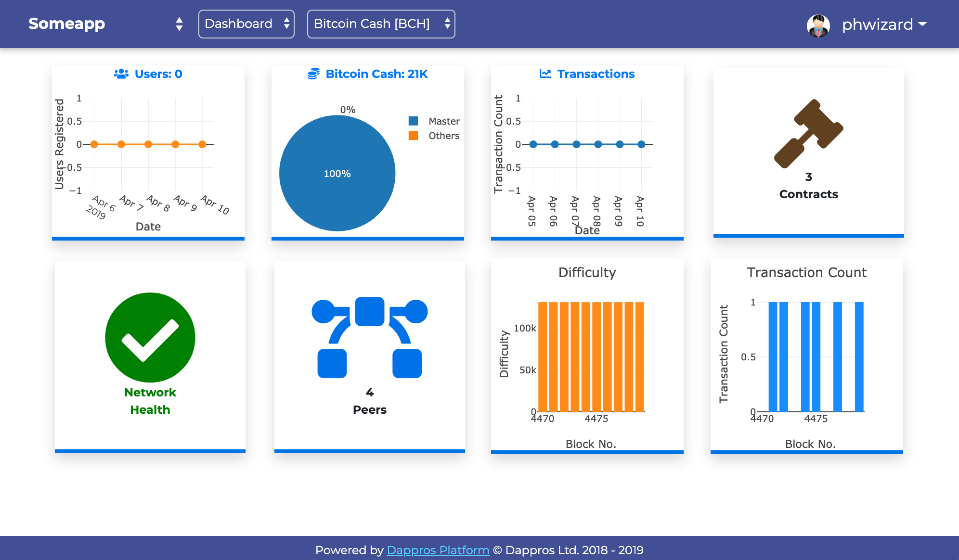Open the Dashboard page dropdown
The width and height of the screenshot is (959, 560).
246,24
